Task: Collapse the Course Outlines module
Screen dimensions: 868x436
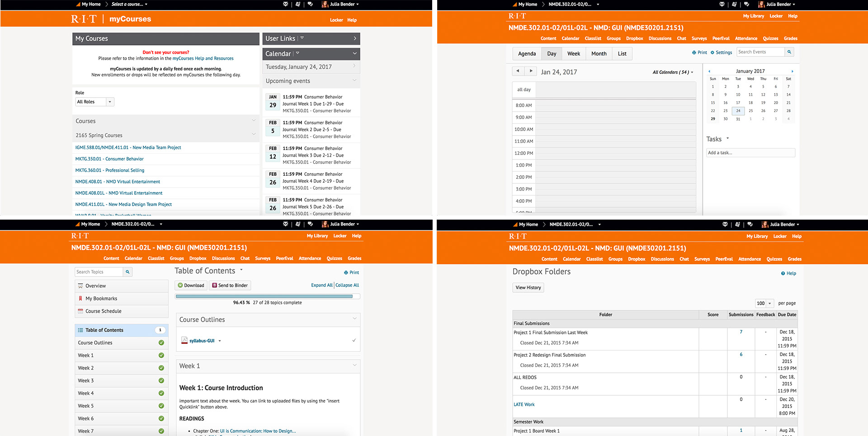Action: [x=354, y=319]
